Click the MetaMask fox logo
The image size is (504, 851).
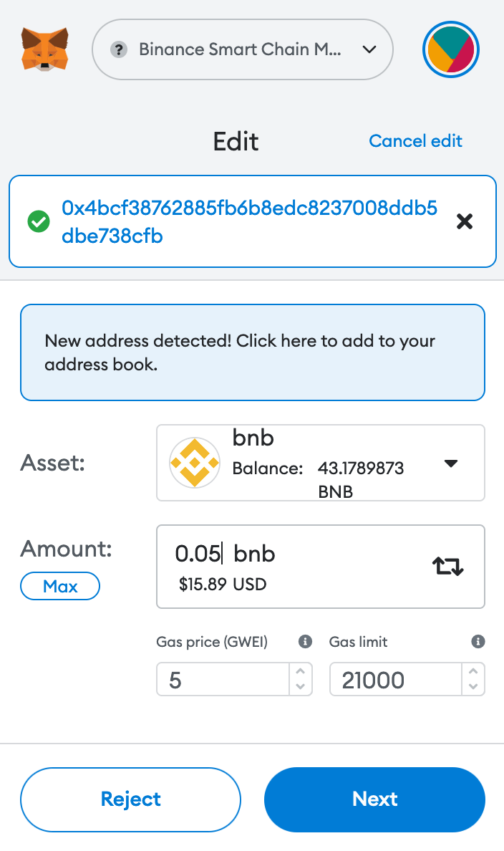(44, 49)
